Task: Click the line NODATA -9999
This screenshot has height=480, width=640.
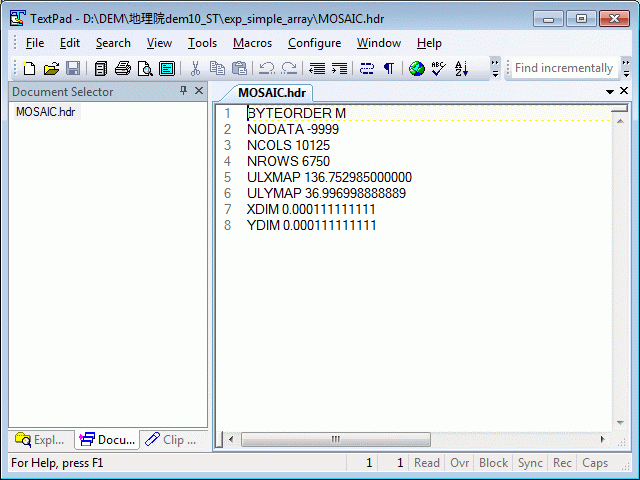Action: click(x=293, y=129)
